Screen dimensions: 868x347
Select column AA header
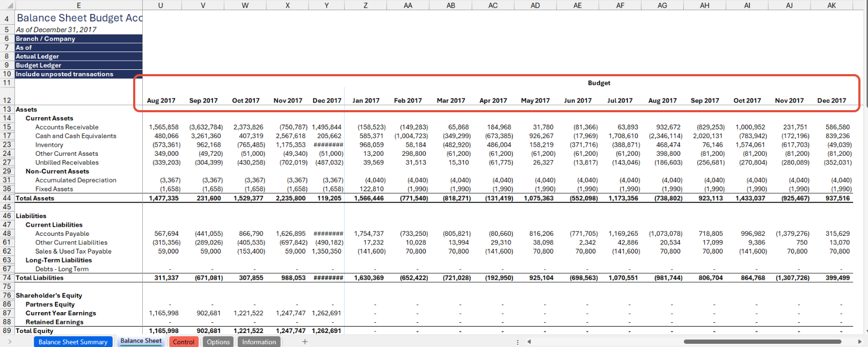click(408, 5)
